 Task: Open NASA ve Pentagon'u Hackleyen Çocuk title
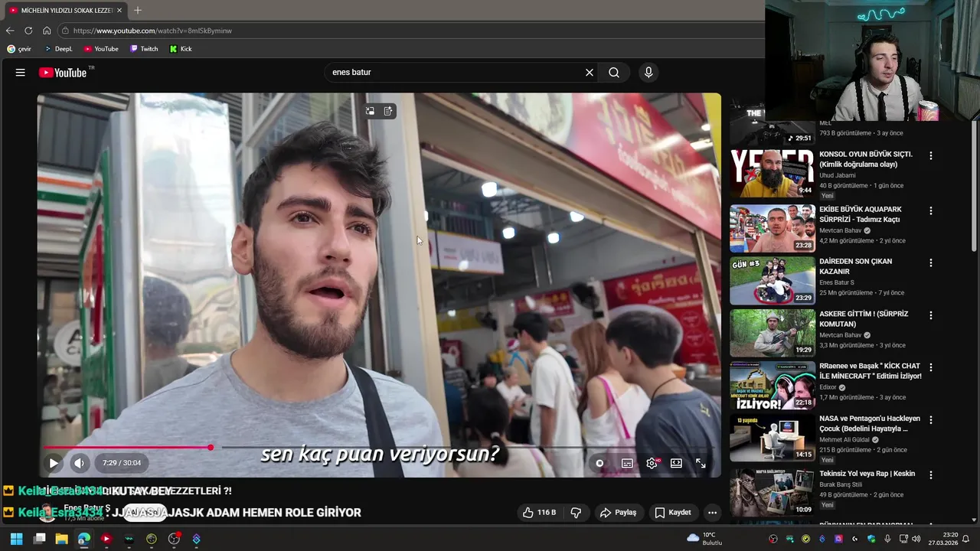pyautogui.click(x=870, y=424)
